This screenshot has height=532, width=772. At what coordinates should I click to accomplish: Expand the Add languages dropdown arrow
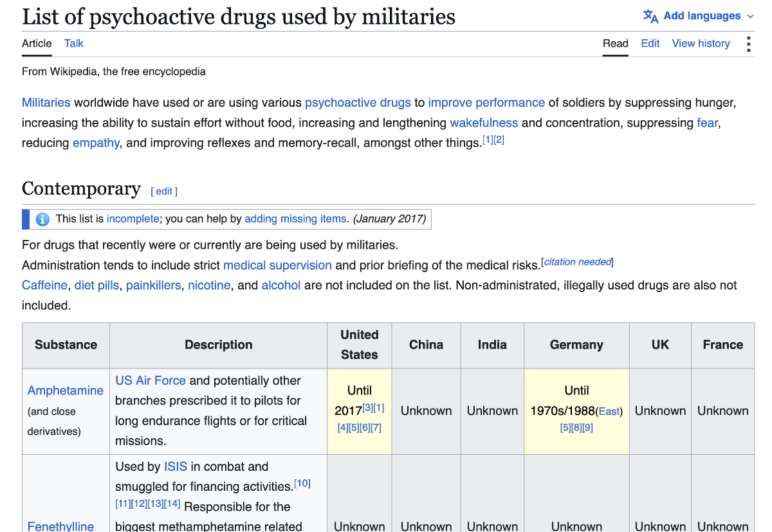coord(750,16)
